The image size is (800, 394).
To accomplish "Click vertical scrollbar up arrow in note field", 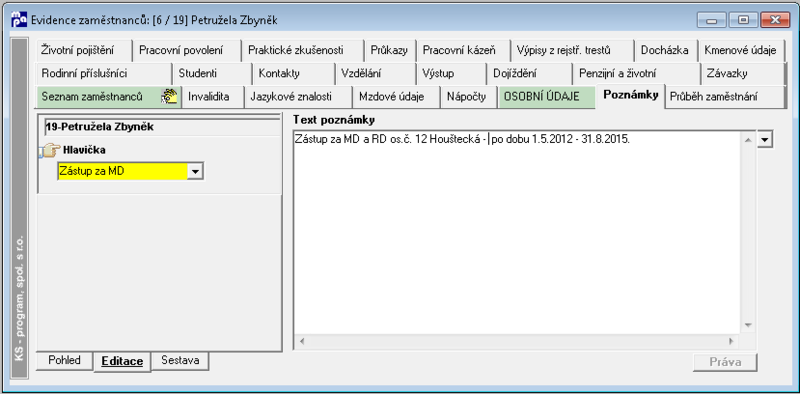I will [x=748, y=140].
